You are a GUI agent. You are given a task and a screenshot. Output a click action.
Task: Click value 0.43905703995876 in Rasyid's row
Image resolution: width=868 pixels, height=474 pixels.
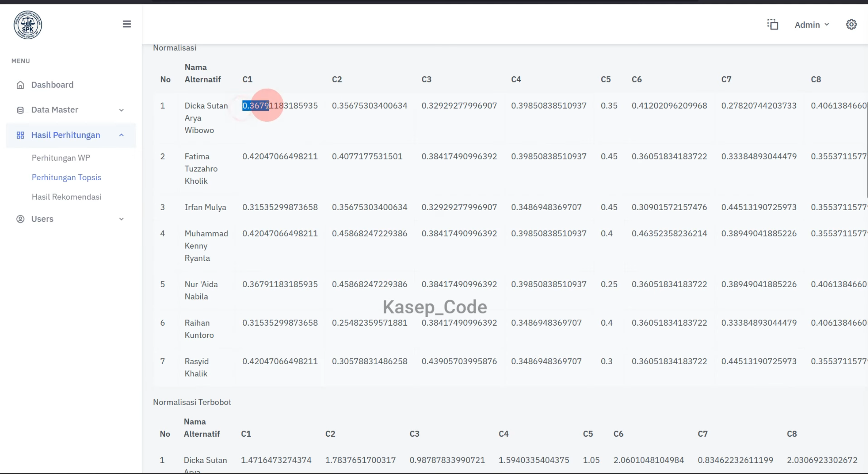click(459, 361)
